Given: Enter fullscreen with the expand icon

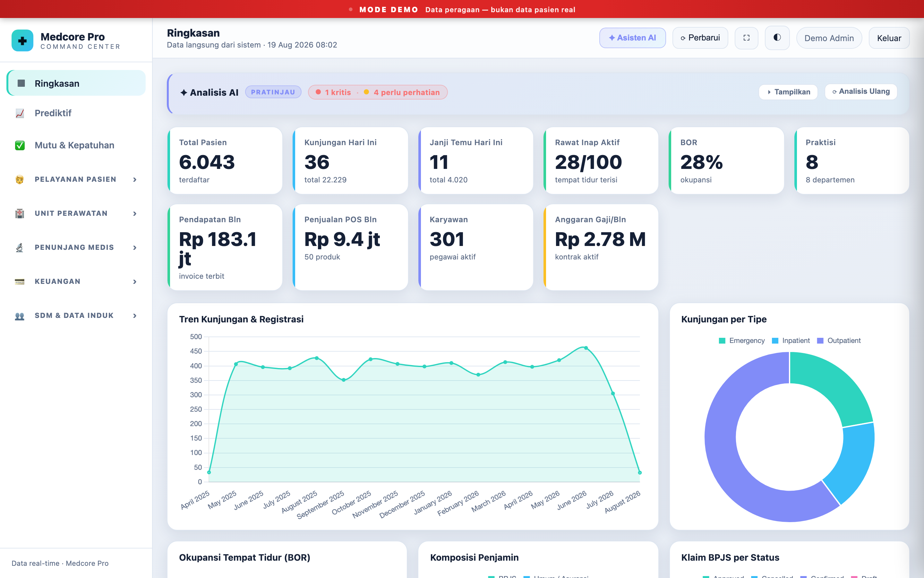Looking at the screenshot, I should (x=747, y=38).
